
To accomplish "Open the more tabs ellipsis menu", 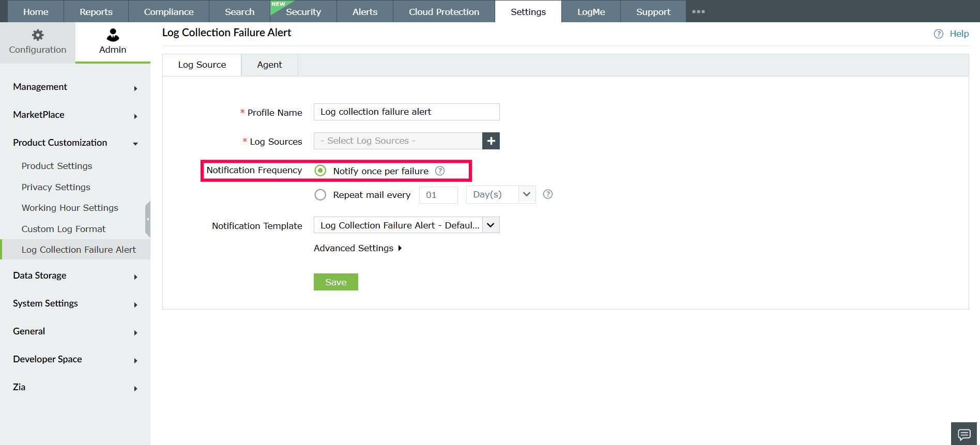I will coord(698,11).
